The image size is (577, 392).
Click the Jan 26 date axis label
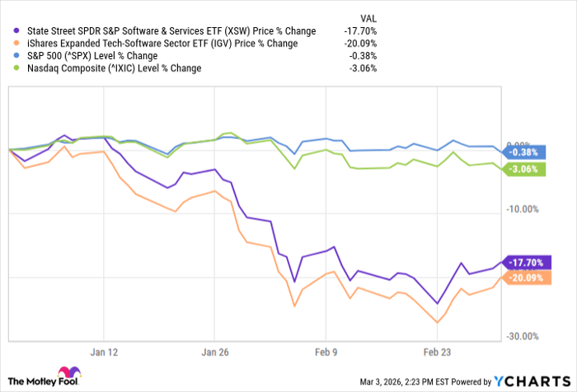coord(215,349)
